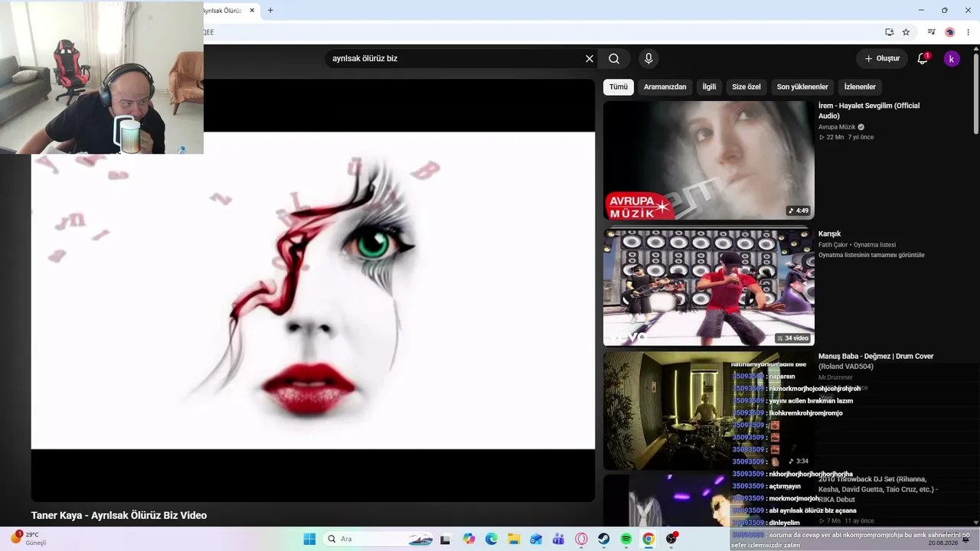Click the Windows taskbar search box
Viewport: 980px width, 551px height.
pos(379,539)
